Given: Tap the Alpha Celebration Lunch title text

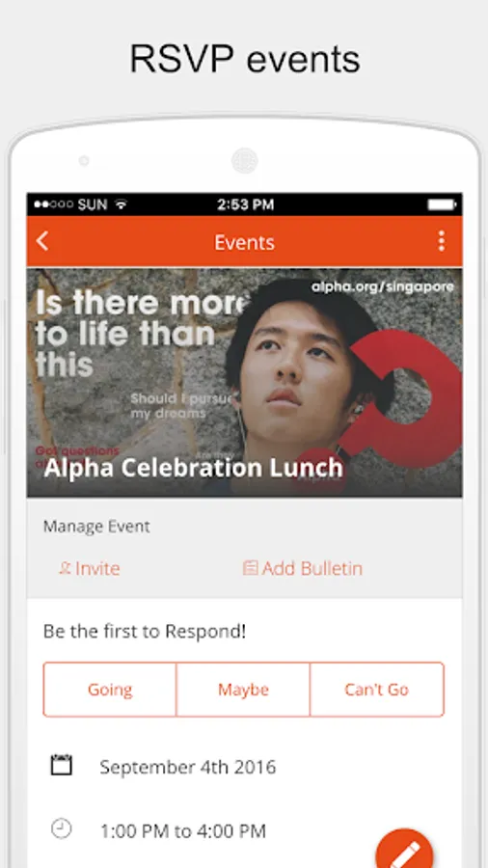Looking at the screenshot, I should [194, 469].
